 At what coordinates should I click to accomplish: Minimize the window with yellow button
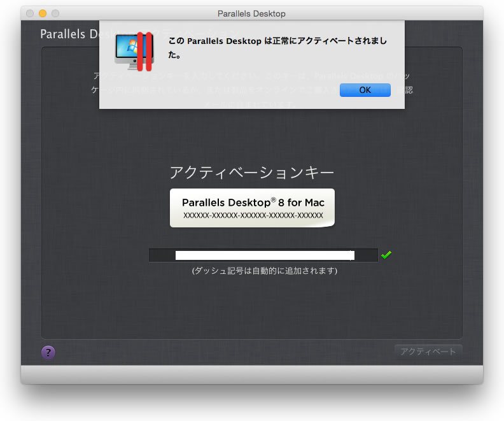[x=43, y=13]
